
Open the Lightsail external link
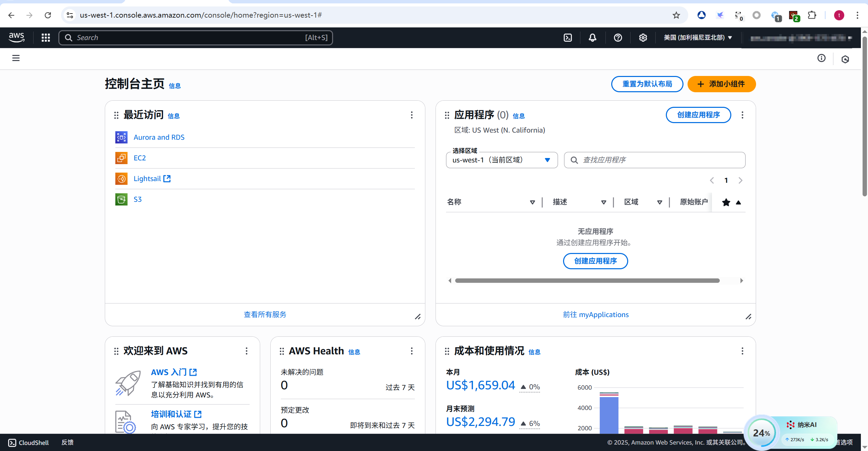(x=152, y=179)
